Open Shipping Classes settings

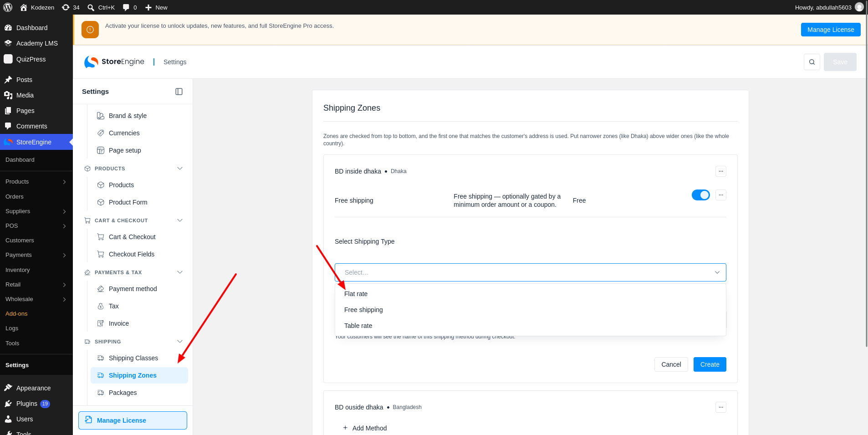click(x=139, y=358)
